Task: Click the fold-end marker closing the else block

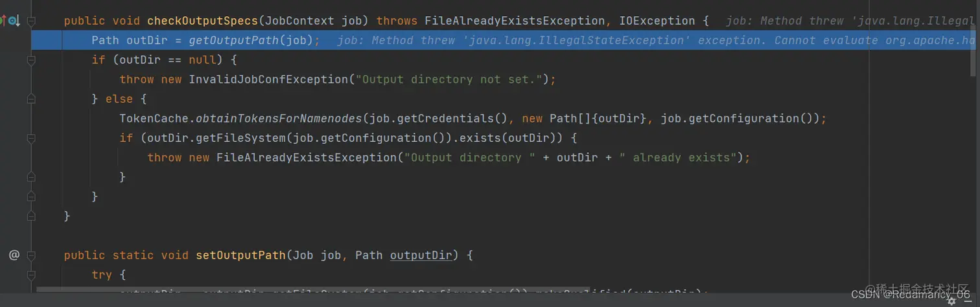Action: pyautogui.click(x=31, y=196)
